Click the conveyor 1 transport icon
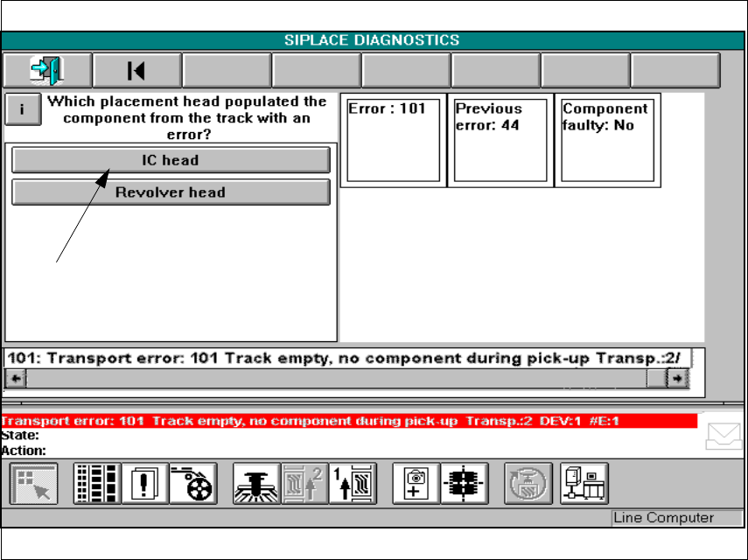The image size is (748, 560). (353, 484)
